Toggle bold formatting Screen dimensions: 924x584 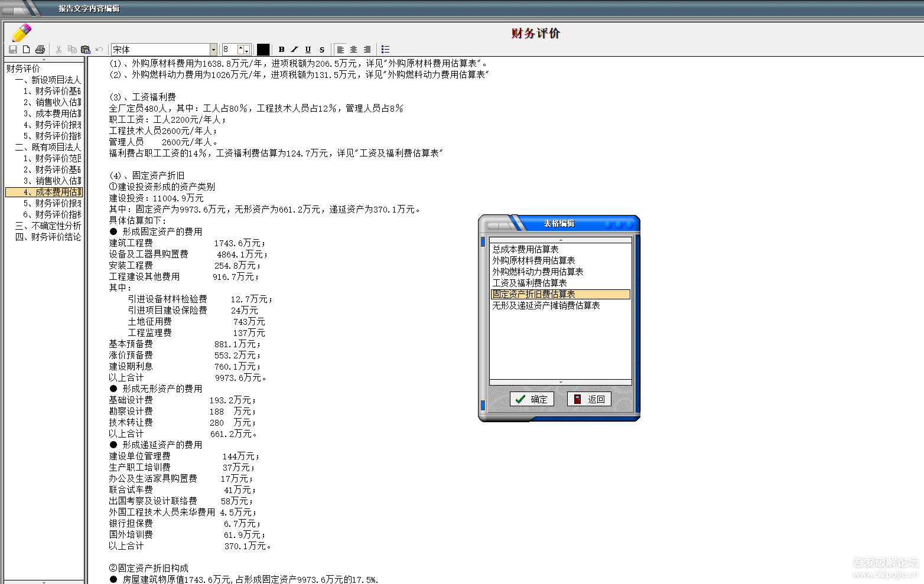pyautogui.click(x=281, y=50)
